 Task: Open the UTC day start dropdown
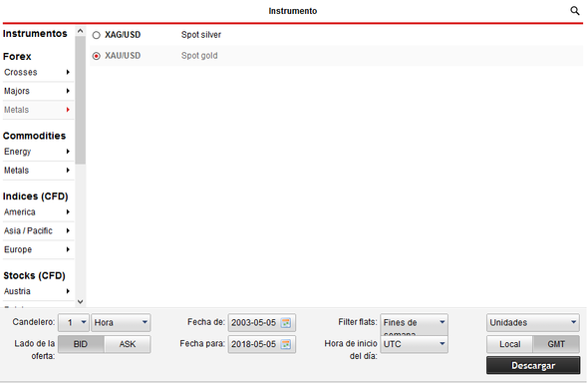(x=414, y=344)
